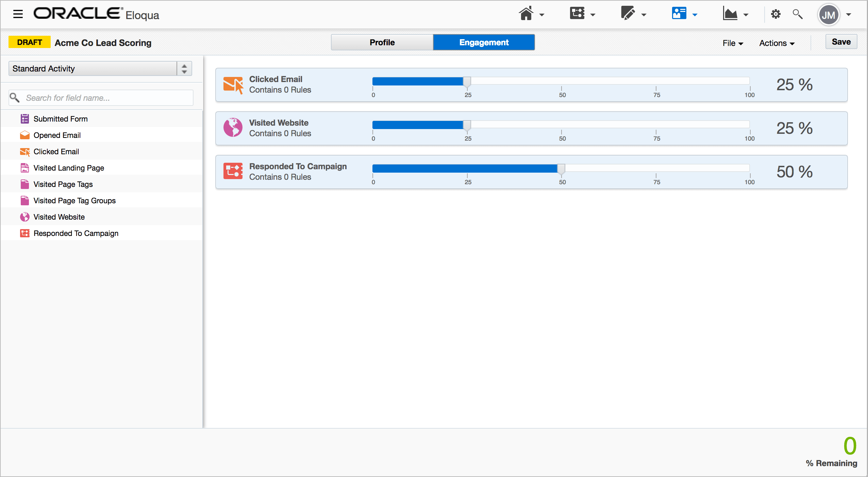Screen dimensions: 868x477
Task: Open the Actions dropdown menu
Action: (777, 43)
